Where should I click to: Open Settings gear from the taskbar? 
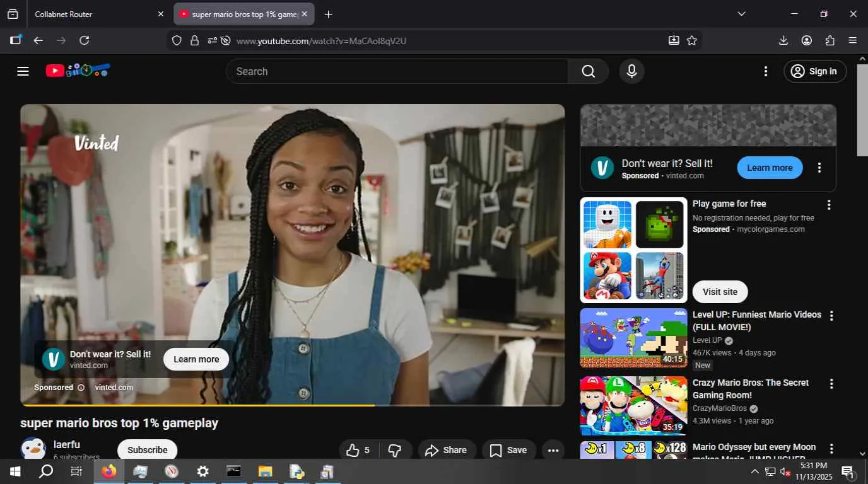tap(202, 471)
